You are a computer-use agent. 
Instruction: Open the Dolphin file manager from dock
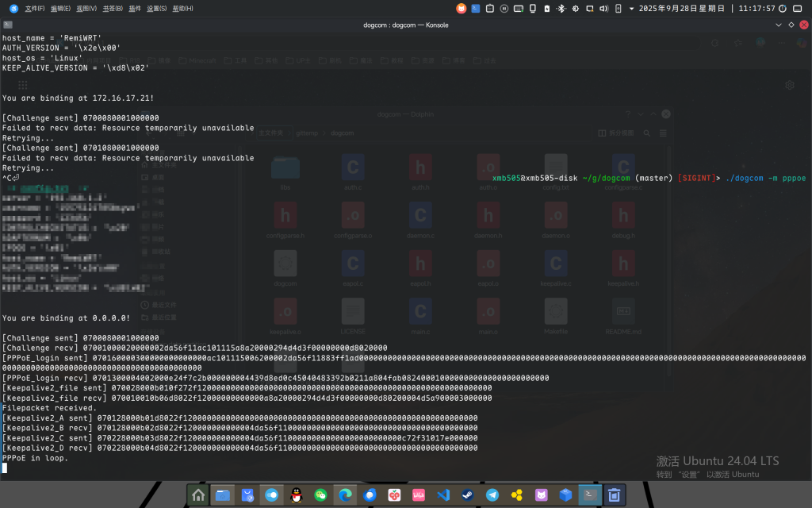(223, 495)
